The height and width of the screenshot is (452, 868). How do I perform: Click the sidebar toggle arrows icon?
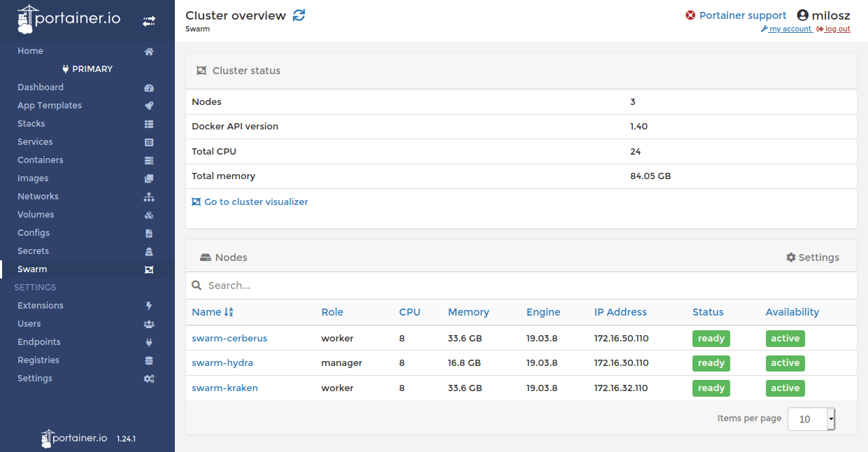coord(149,22)
